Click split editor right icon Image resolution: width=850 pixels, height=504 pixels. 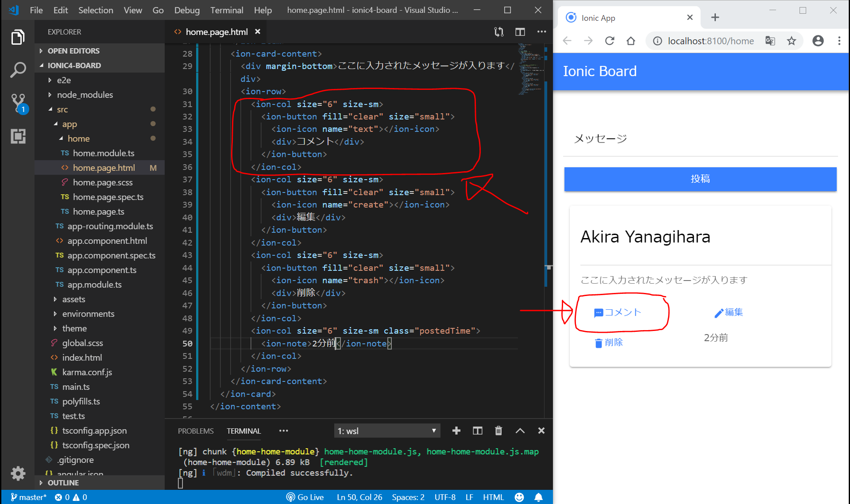(520, 32)
